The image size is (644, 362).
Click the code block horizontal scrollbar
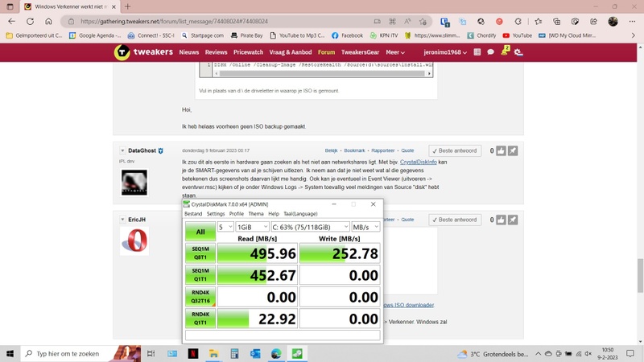coord(323,74)
